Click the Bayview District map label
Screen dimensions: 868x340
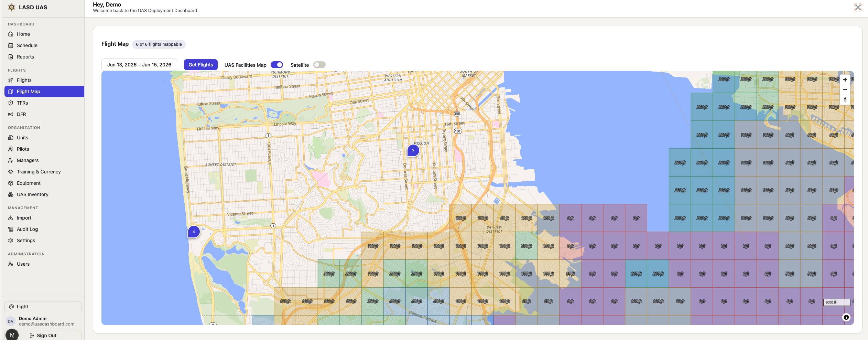coord(495,229)
